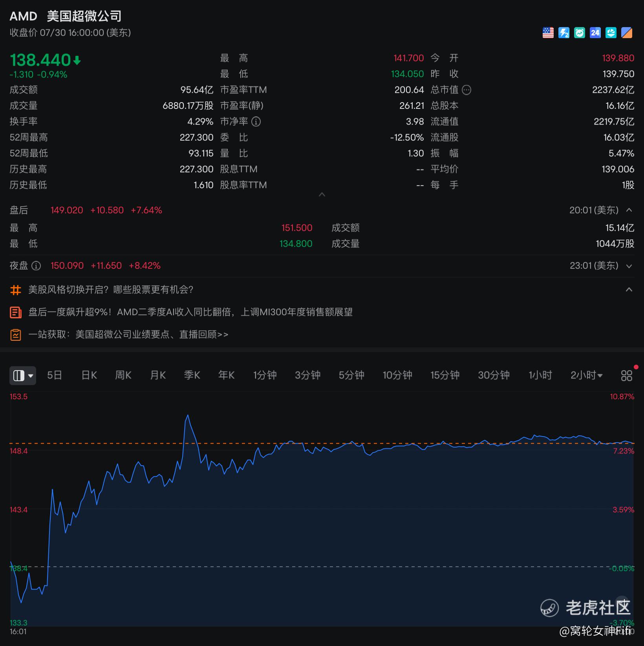Viewport: 644px width, 646px height.
Task: Switch to the 月K chart tab
Action: click(x=158, y=375)
